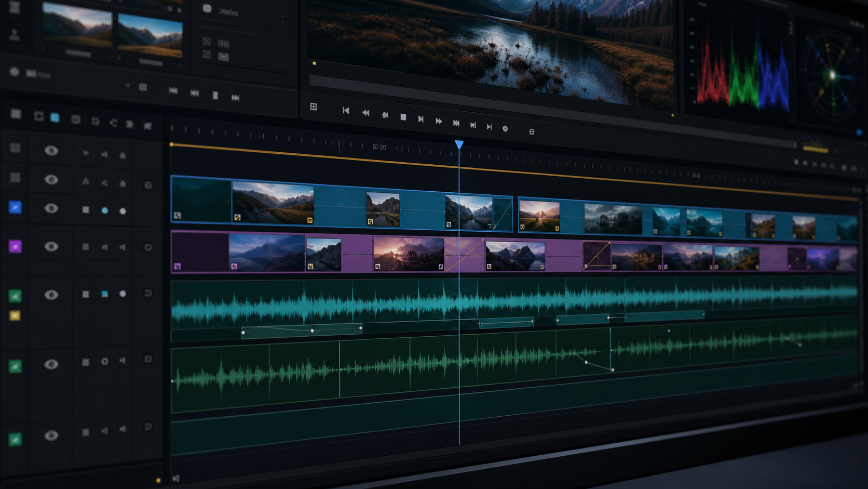
Task: Select the highlighted blue tool in timeline toolbar
Action: tap(55, 117)
